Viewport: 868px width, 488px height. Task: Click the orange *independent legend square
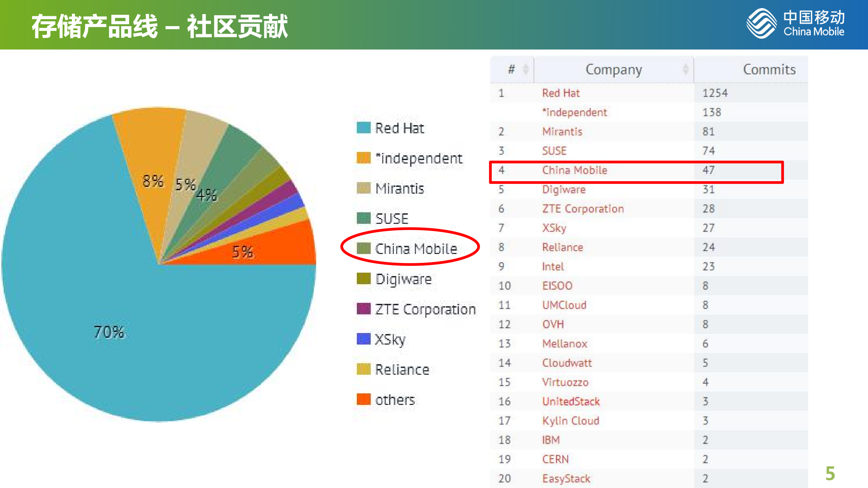364,158
